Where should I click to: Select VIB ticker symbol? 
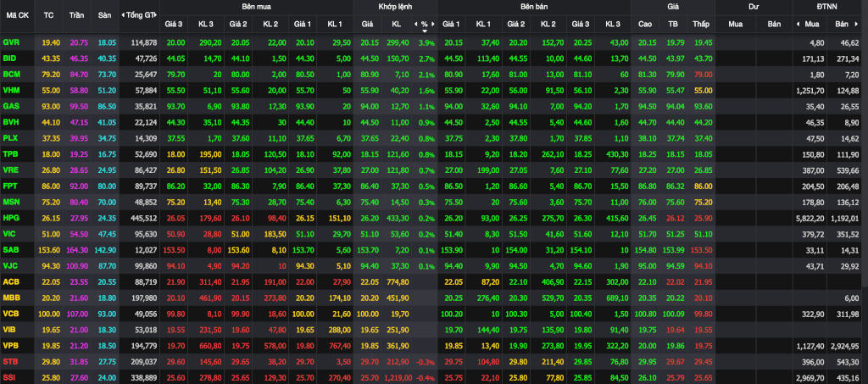click(9, 330)
